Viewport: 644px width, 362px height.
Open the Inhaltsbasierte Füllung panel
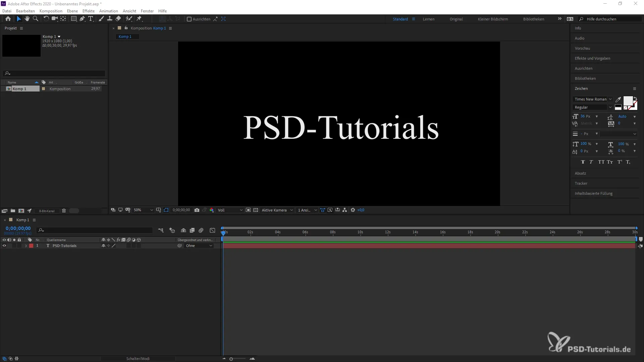pyautogui.click(x=593, y=193)
